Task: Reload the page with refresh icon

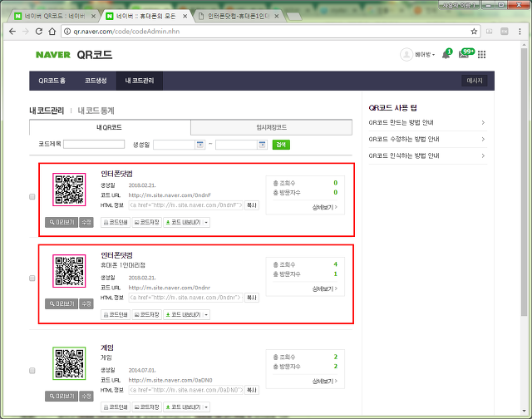Action: [39, 32]
